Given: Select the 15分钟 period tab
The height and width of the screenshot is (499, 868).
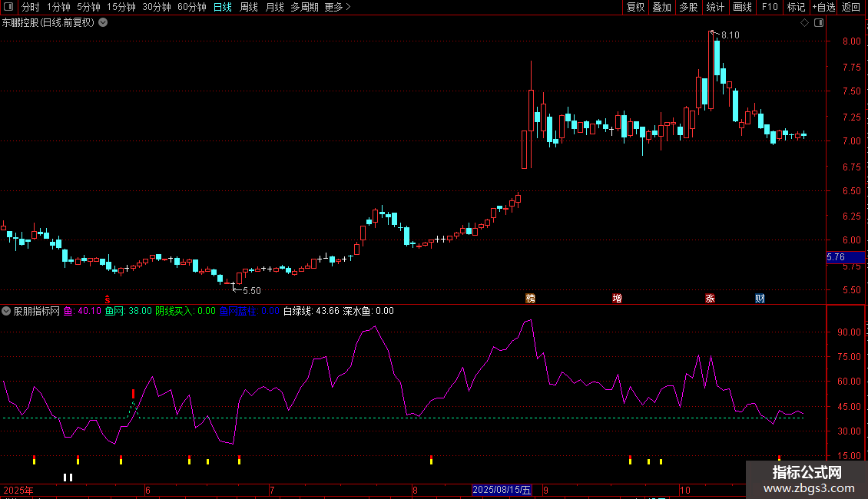Looking at the screenshot, I should (121, 7).
